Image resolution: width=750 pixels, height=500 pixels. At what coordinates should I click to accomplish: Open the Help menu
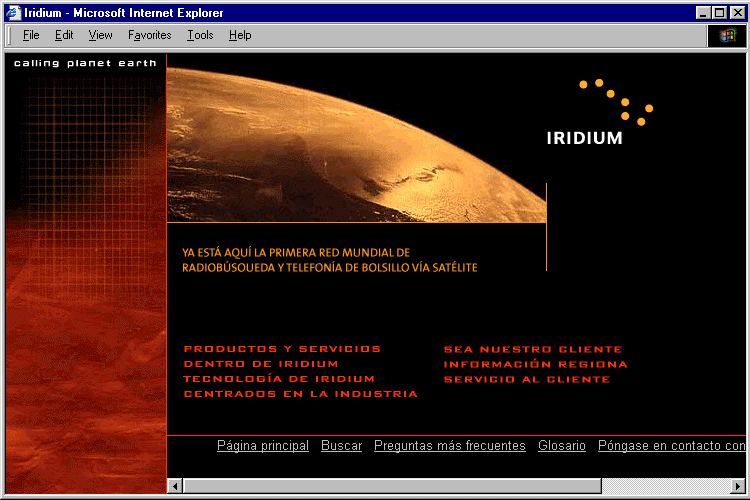[x=240, y=35]
